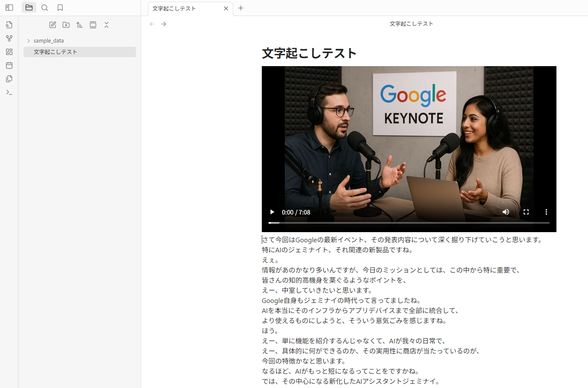Change the file sort order

(x=80, y=25)
